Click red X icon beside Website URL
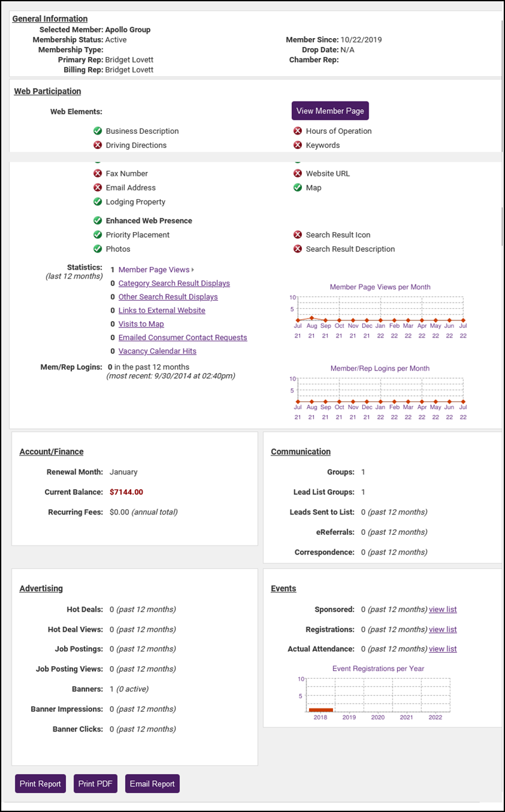The width and height of the screenshot is (505, 812). (298, 174)
